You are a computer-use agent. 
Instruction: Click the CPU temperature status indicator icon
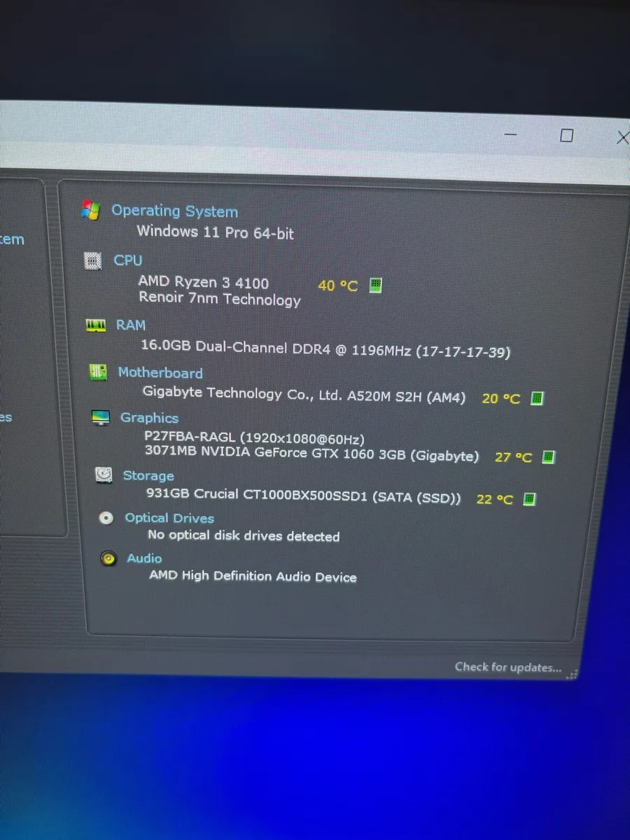click(375, 285)
